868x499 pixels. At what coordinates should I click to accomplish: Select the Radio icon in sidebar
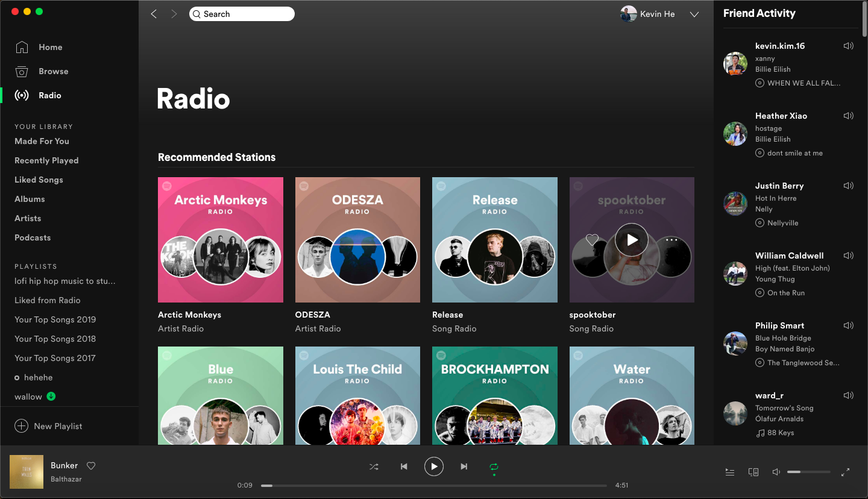[x=22, y=95]
